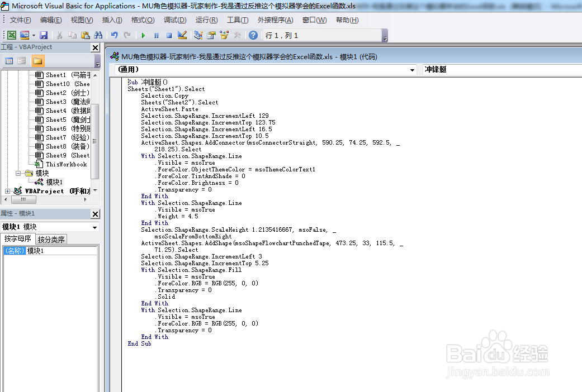Select Sheet7 (经验) in project tree
The image size is (582, 392).
pyautogui.click(x=63, y=137)
